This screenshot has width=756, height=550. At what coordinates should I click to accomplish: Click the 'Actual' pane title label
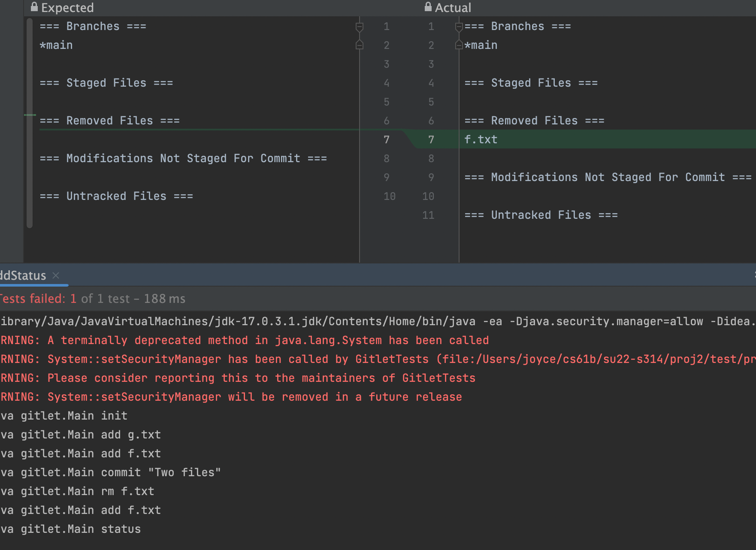(x=453, y=8)
